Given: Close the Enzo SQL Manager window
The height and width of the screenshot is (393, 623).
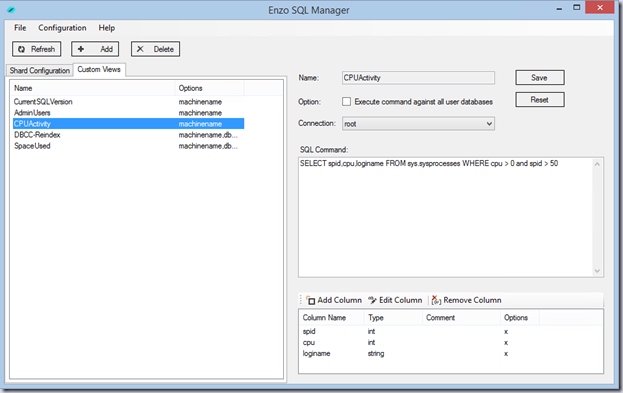Looking at the screenshot, I should tap(600, 8).
